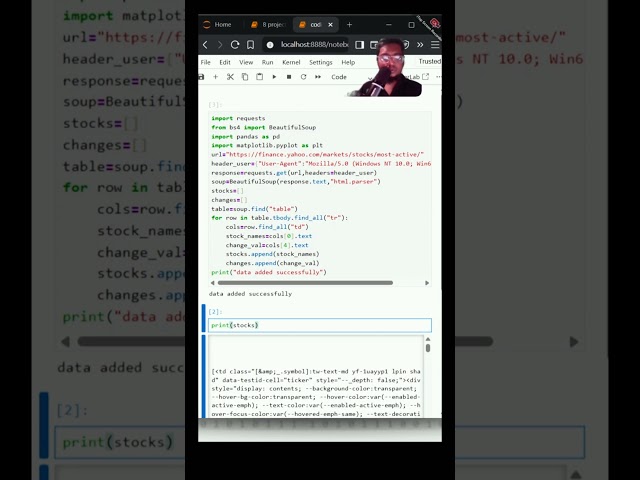Screen dimensions: 640x480
Task: Expand the Code cell type dropdown
Action: tap(351, 77)
